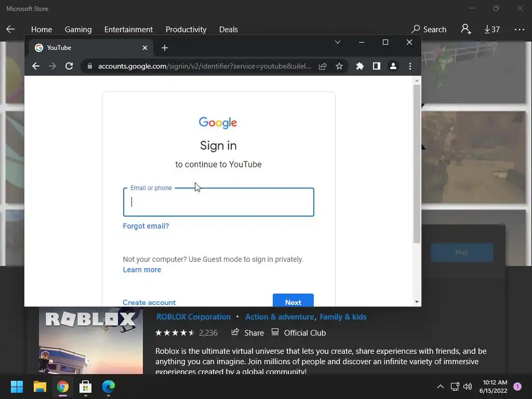Click the Create account link
This screenshot has height=399, width=532.
149,302
